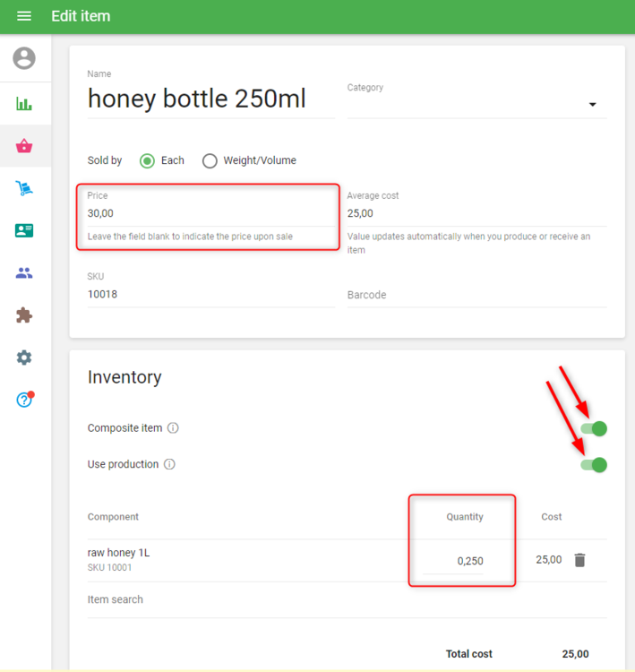Open integrations puzzle piece icon
The width and height of the screenshot is (635, 672).
click(24, 315)
